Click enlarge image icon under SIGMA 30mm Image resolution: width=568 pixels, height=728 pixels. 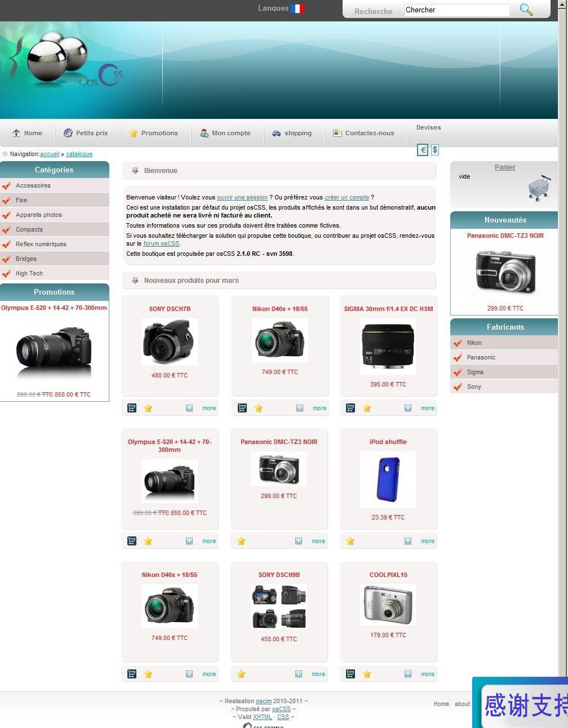pos(408,408)
